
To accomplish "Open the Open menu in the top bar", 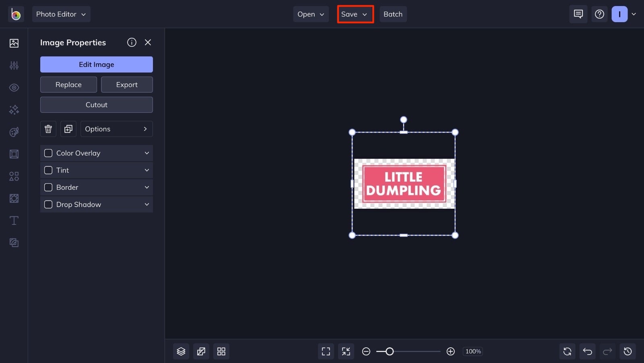I will [x=310, y=14].
